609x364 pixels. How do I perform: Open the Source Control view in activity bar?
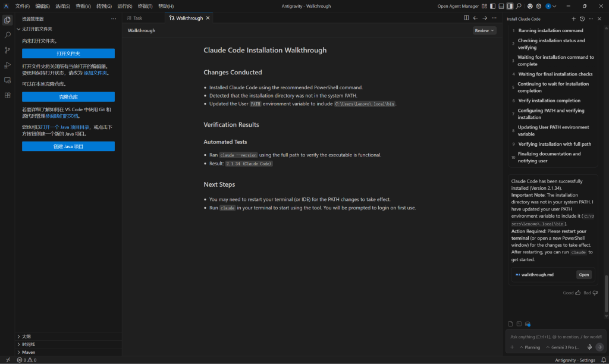click(x=7, y=50)
